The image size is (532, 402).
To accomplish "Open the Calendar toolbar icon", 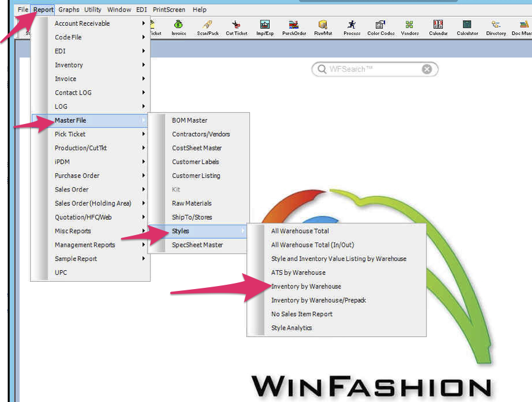I will [x=438, y=28].
